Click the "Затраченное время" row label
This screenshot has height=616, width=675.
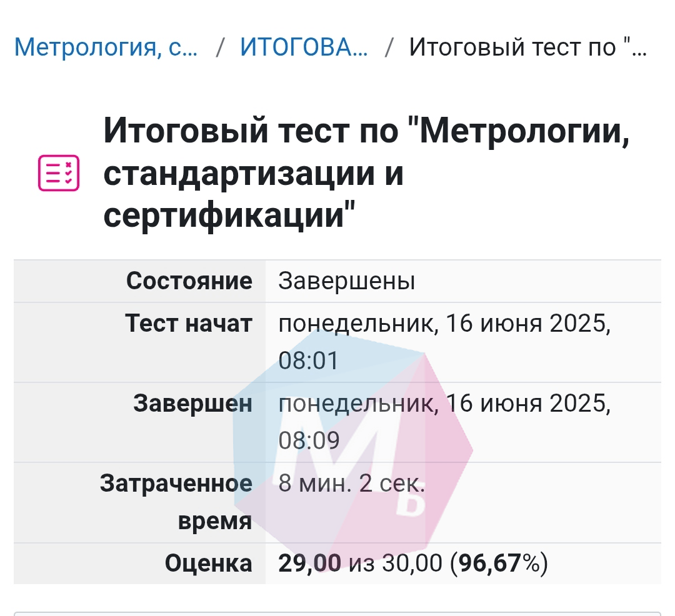coord(176,502)
